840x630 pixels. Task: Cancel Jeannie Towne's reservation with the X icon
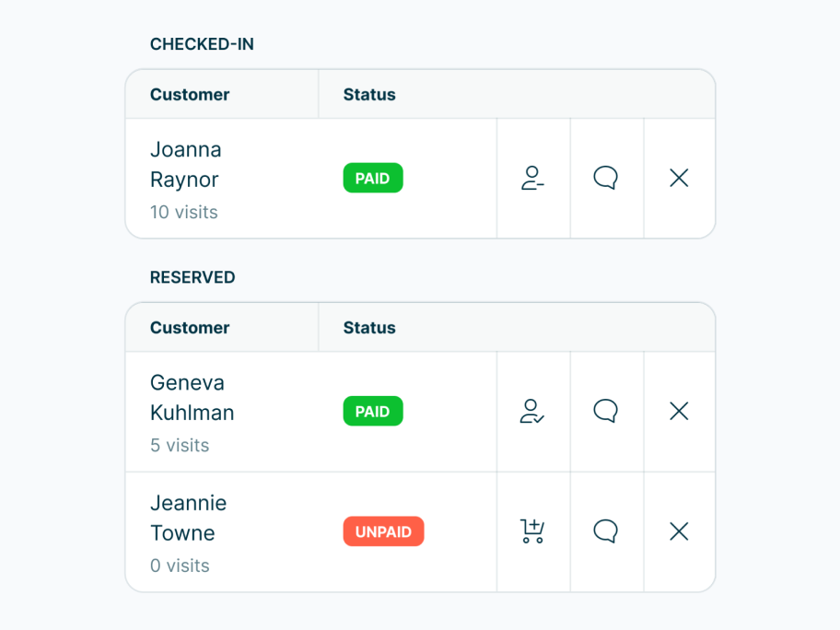[x=679, y=531]
